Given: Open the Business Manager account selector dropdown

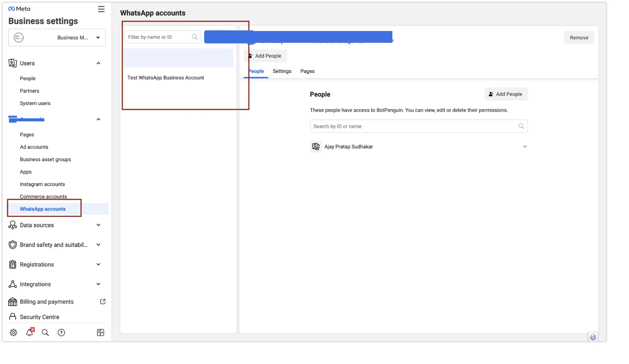Looking at the screenshot, I should pyautogui.click(x=57, y=37).
